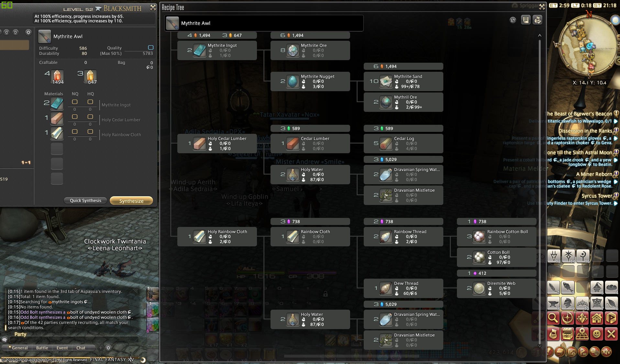Open the Chat tab in chat log
The height and width of the screenshot is (364, 620).
[x=81, y=348]
